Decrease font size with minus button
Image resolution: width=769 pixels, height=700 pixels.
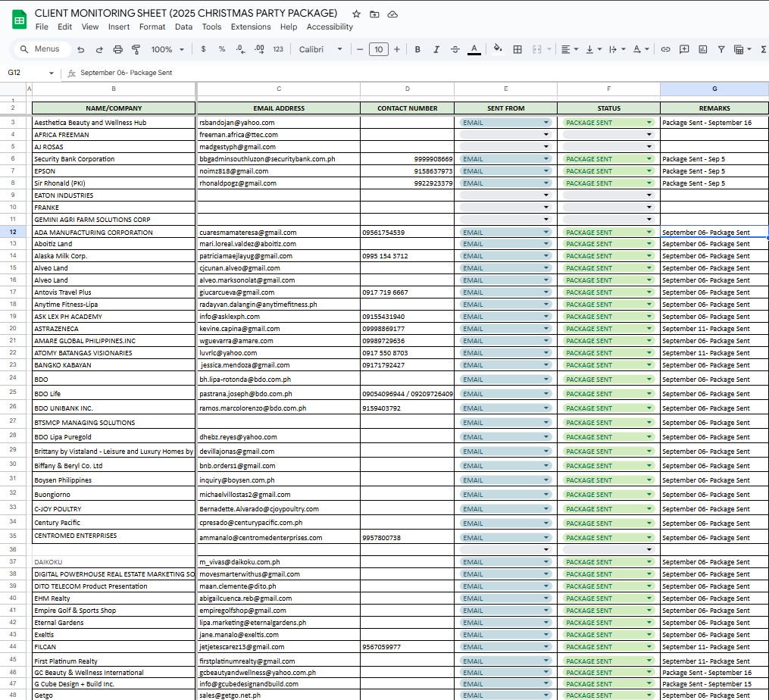[x=360, y=49]
